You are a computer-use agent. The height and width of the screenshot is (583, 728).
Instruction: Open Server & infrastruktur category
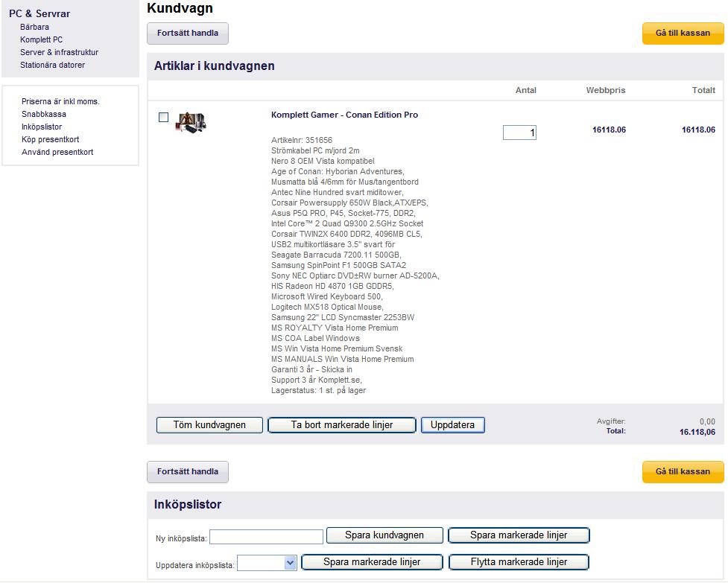[59, 52]
